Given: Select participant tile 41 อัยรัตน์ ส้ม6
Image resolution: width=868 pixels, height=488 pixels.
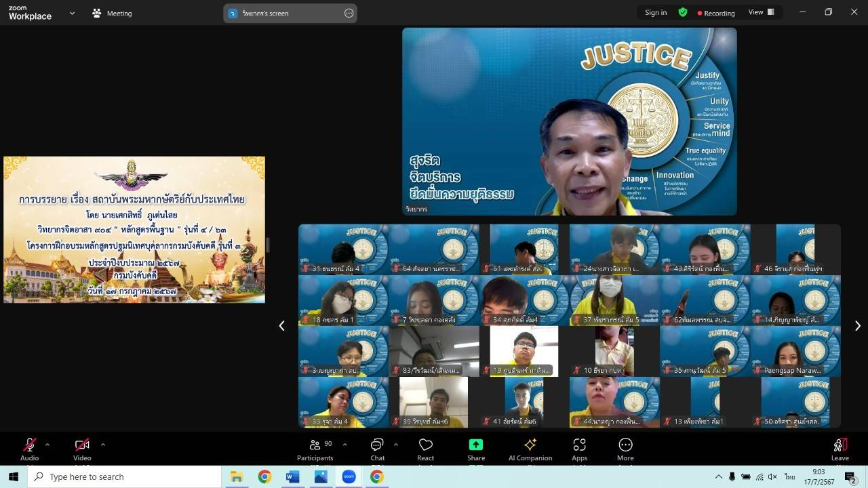Looking at the screenshot, I should pos(524,402).
